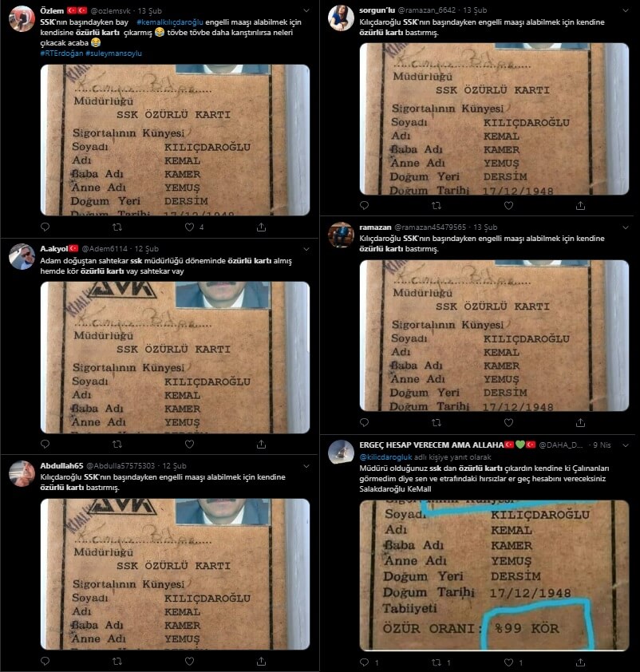Open options chevron on ramazan's tweet
Screen dimensions: 640x672
tap(626, 227)
